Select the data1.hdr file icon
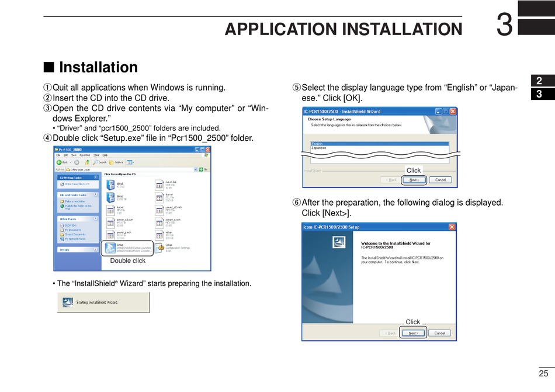The image size is (555, 392). click(159, 185)
